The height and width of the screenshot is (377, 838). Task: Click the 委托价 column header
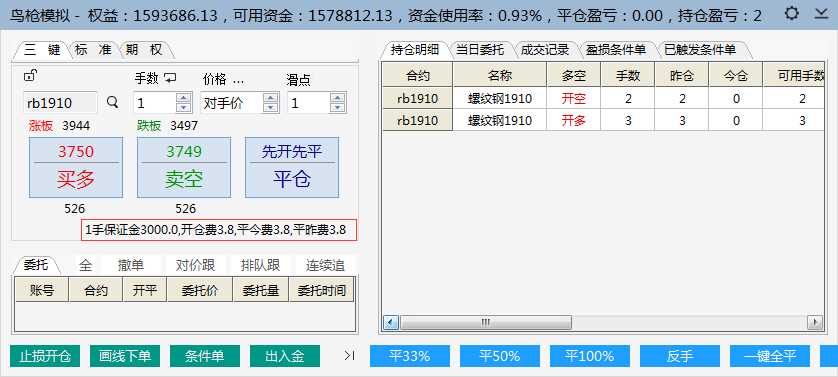pos(200,291)
